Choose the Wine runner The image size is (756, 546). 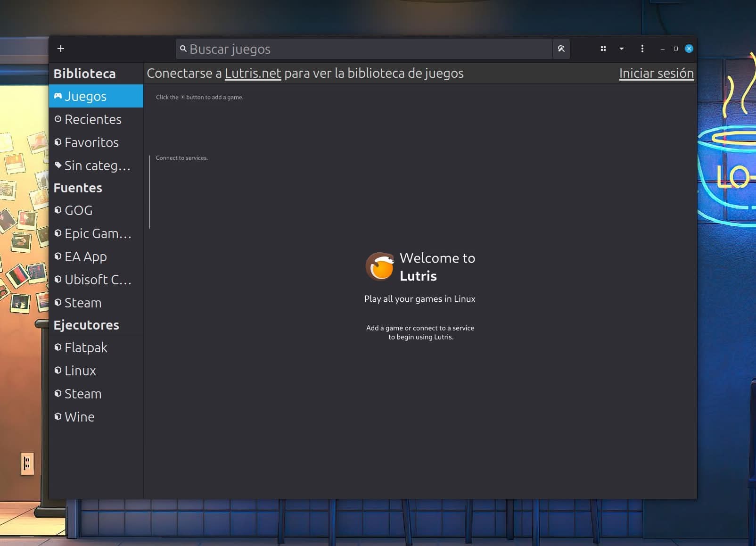(x=79, y=417)
